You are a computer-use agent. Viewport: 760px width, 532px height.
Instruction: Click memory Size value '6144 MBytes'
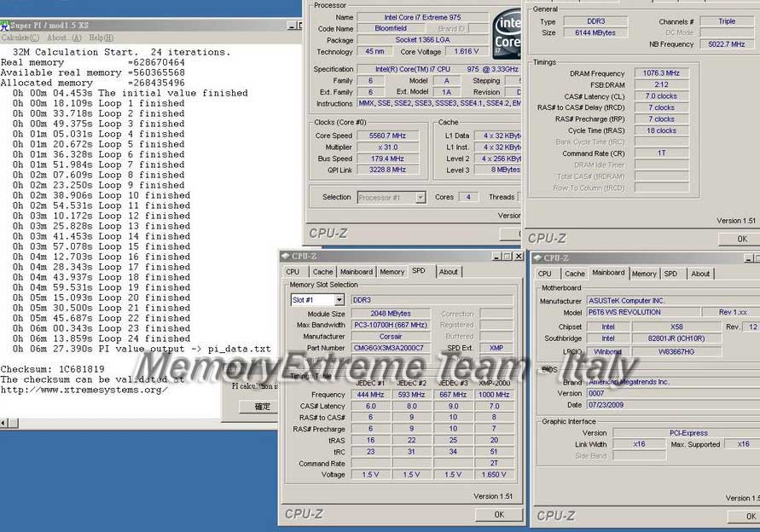tap(595, 32)
